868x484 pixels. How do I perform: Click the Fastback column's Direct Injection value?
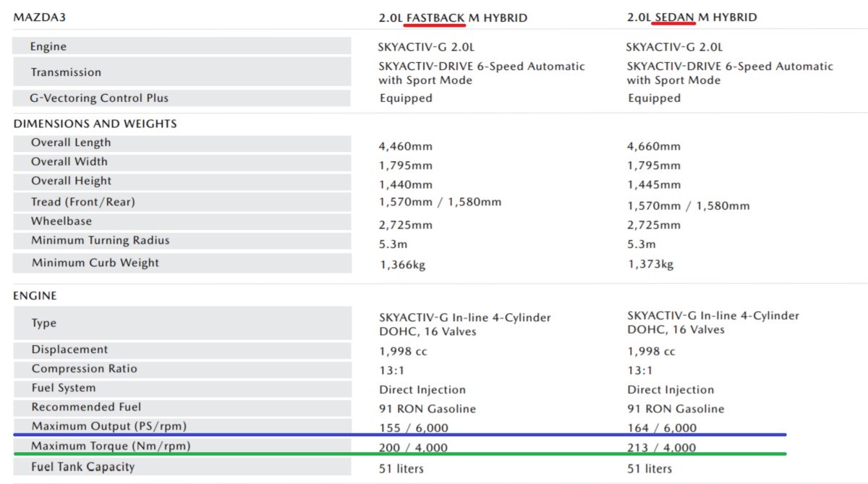(x=422, y=390)
